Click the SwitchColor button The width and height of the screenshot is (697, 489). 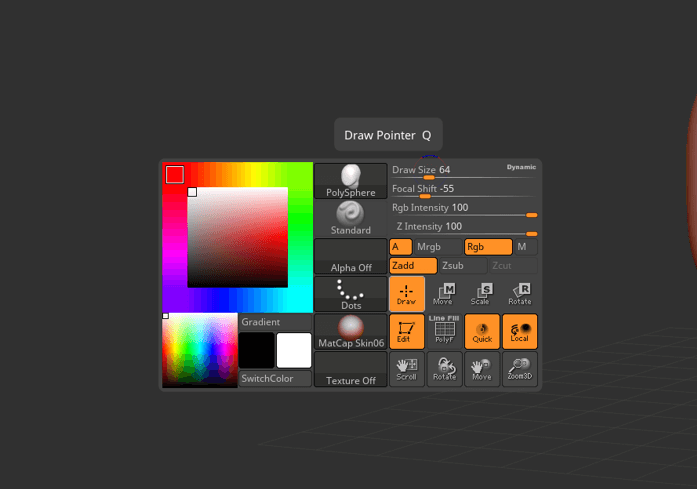tap(275, 379)
